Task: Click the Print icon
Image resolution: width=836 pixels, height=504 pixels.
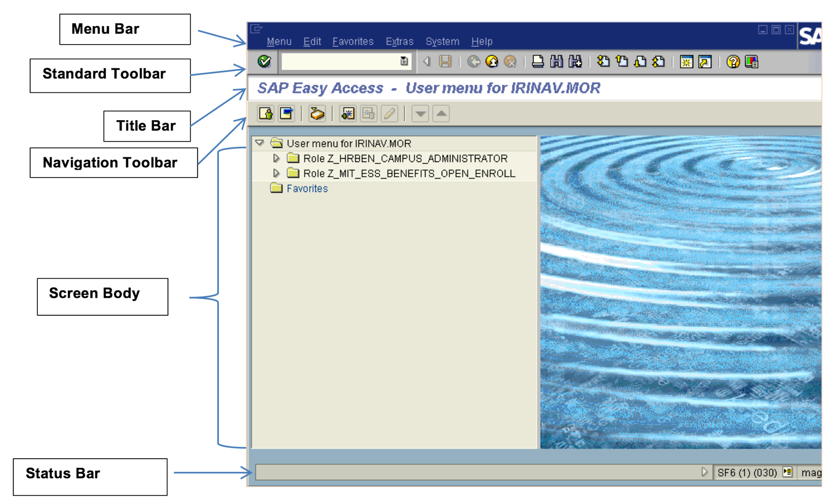Action: point(538,62)
